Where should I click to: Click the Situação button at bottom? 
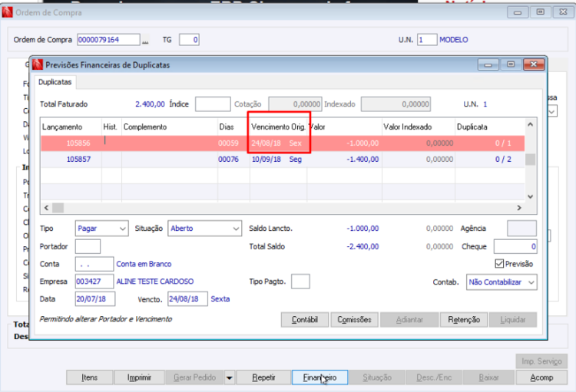(377, 377)
